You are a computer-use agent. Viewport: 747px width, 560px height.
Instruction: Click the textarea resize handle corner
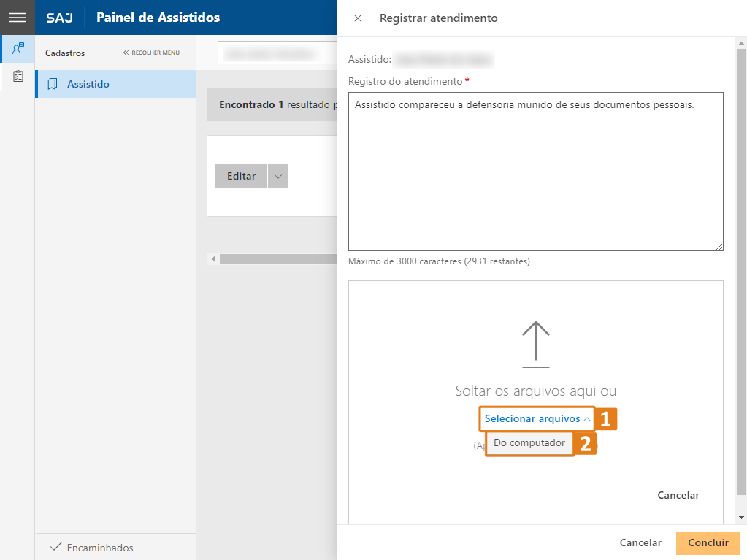(x=719, y=246)
